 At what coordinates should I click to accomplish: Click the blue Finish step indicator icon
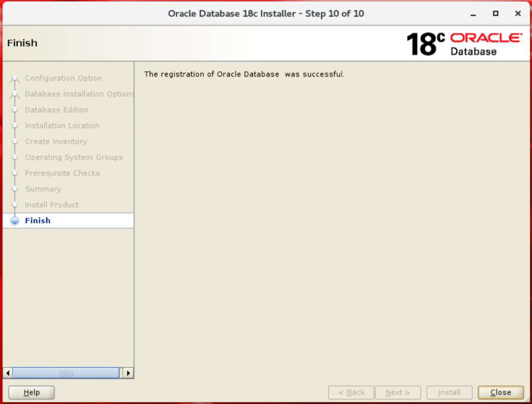pyautogui.click(x=15, y=220)
